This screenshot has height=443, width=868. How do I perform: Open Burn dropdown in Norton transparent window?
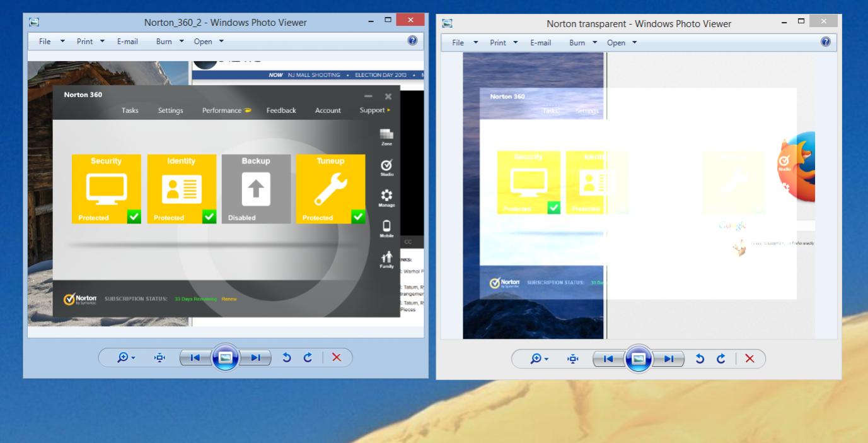click(x=583, y=42)
